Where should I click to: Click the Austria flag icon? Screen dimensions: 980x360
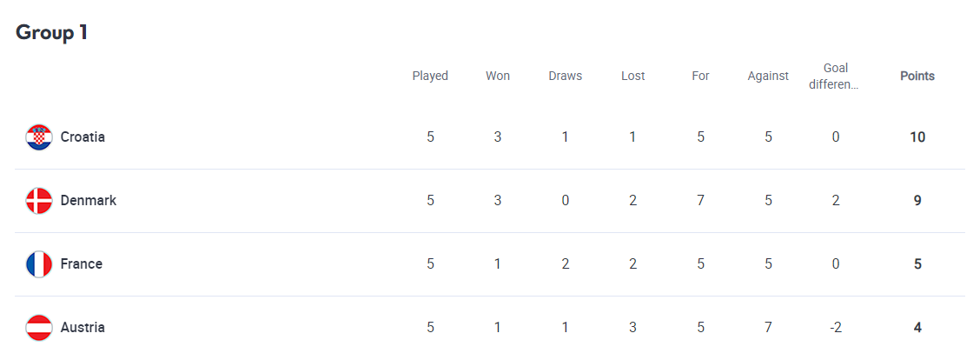[x=39, y=328]
